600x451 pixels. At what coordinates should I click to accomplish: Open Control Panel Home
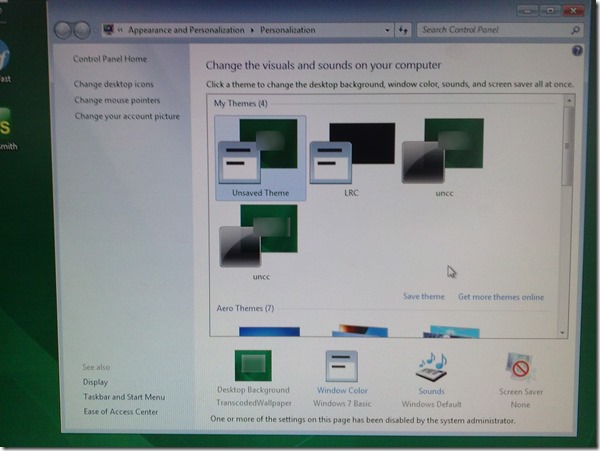pyautogui.click(x=110, y=59)
